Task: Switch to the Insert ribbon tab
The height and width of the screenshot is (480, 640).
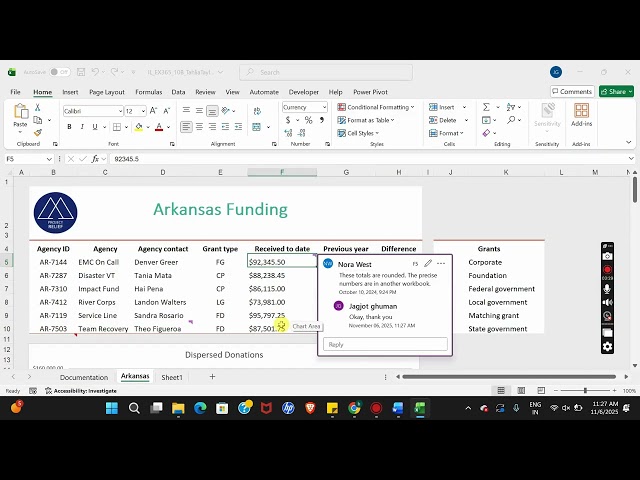Action: click(x=70, y=92)
